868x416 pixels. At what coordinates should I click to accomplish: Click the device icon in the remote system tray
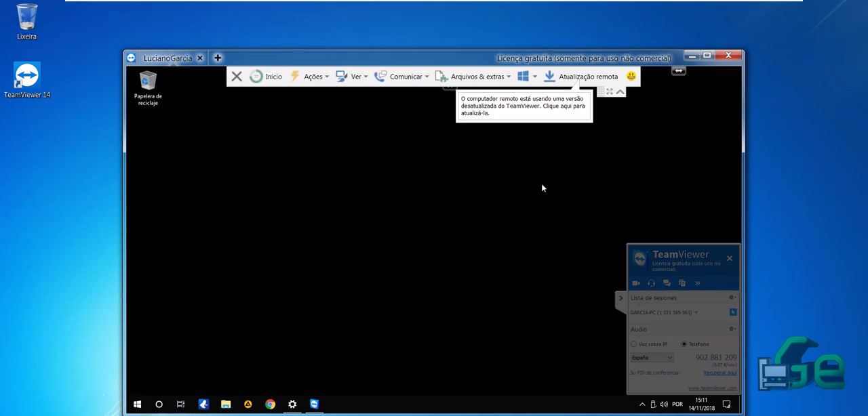[653, 404]
